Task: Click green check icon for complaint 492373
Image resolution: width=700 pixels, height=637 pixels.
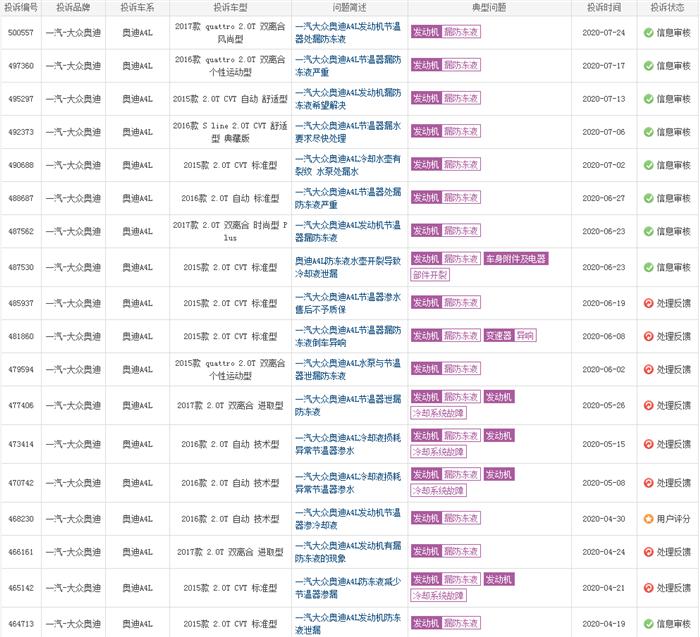Action: click(x=648, y=132)
